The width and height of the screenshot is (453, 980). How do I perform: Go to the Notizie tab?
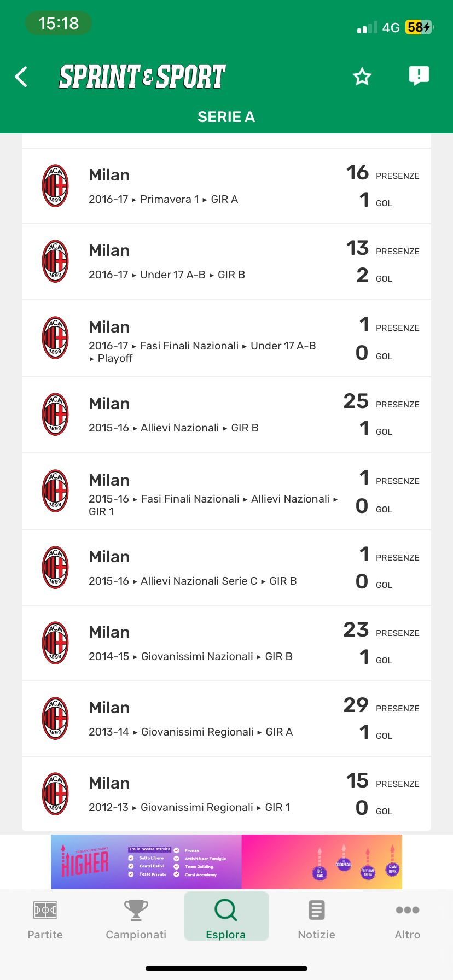[317, 919]
